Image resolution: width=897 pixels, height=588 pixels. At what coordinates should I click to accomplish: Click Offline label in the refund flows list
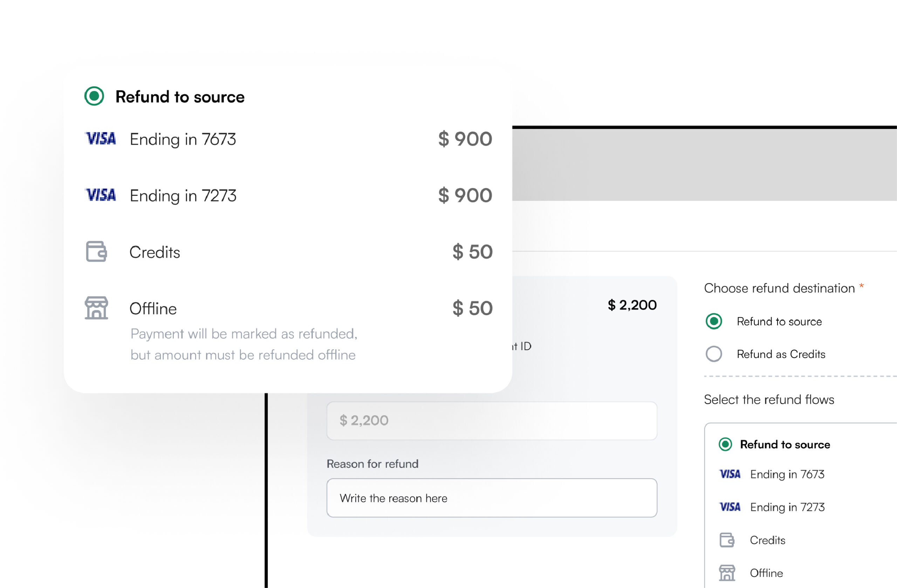(x=766, y=573)
